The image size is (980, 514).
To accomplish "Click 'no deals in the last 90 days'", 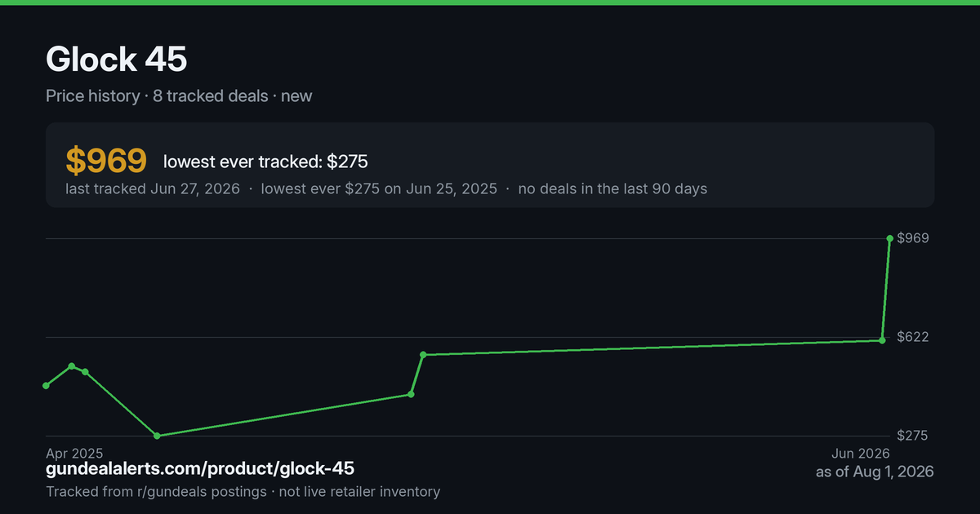I will point(612,188).
